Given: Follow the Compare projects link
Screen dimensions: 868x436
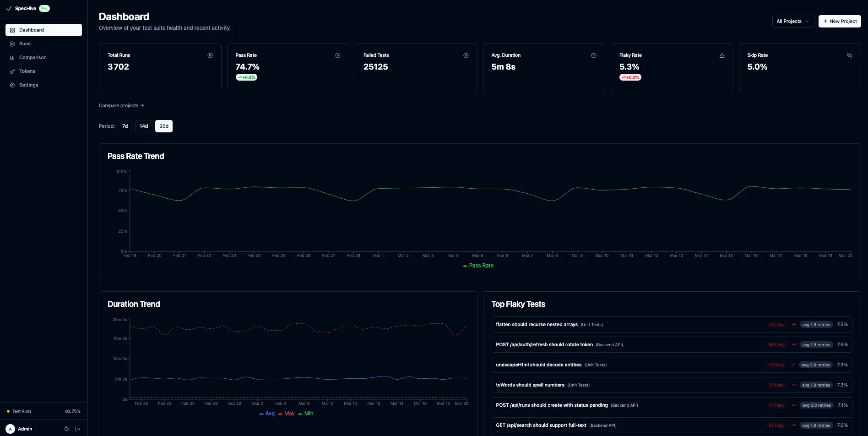Looking at the screenshot, I should coord(121,105).
